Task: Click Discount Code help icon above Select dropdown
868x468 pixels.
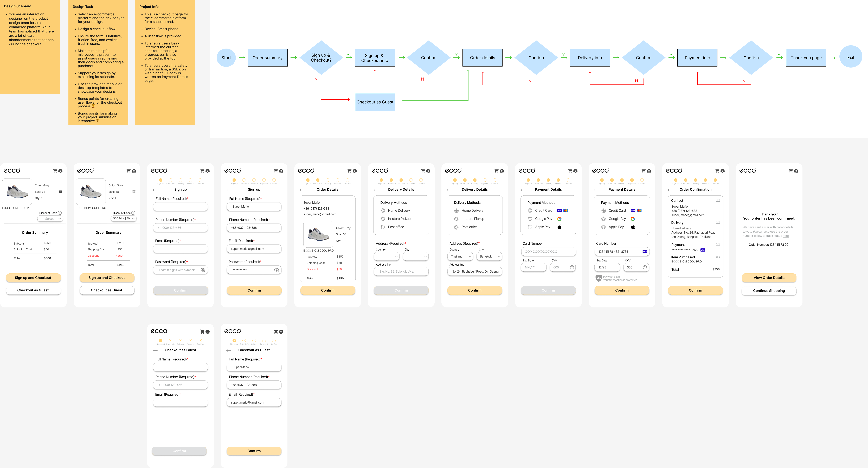Action: click(60, 213)
